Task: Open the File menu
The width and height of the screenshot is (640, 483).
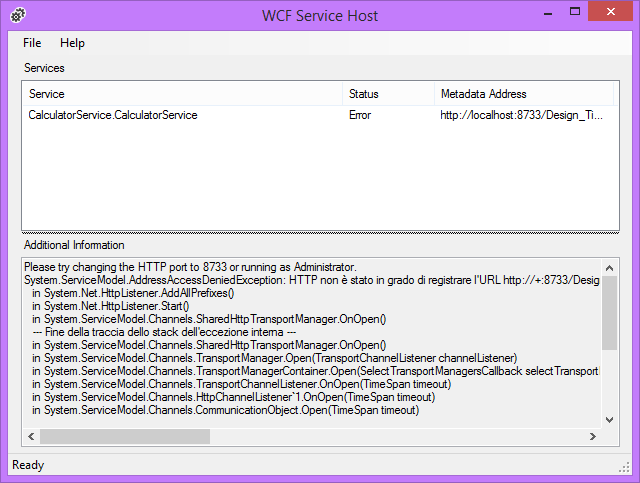Action: (x=32, y=43)
